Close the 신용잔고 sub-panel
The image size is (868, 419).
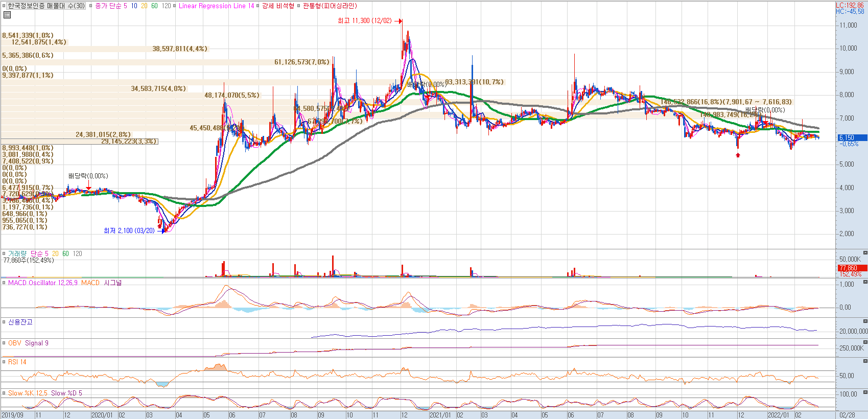click(865, 321)
